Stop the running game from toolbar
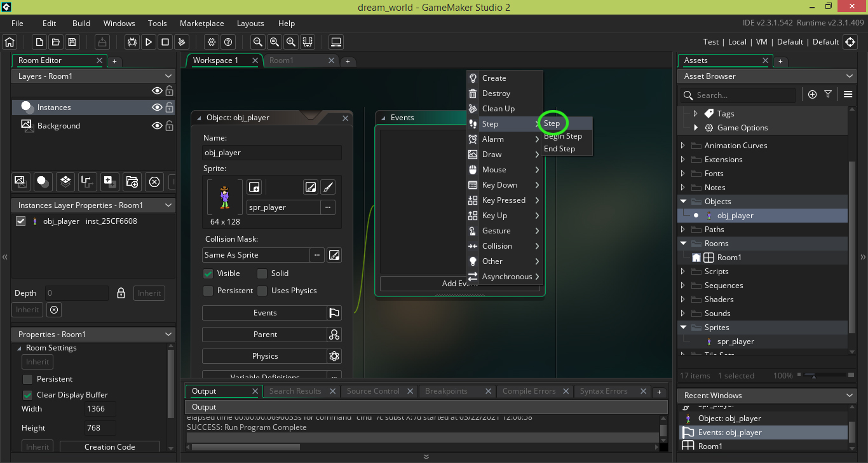868x463 pixels. 165,42
